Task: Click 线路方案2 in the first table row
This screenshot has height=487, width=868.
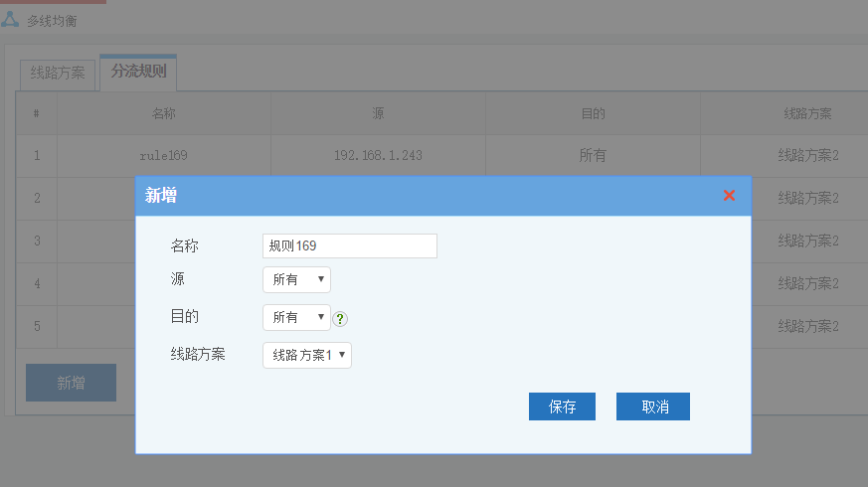Action: (807, 155)
